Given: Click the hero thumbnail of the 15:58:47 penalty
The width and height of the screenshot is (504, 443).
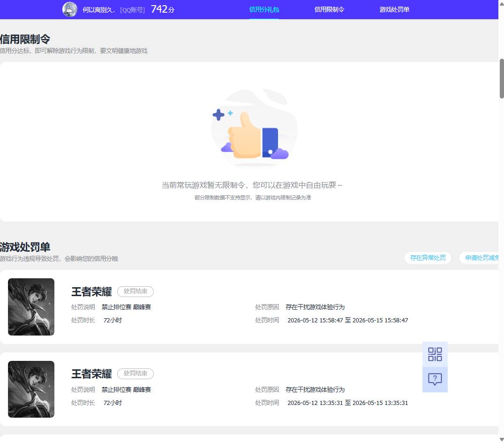Looking at the screenshot, I should (31, 307).
